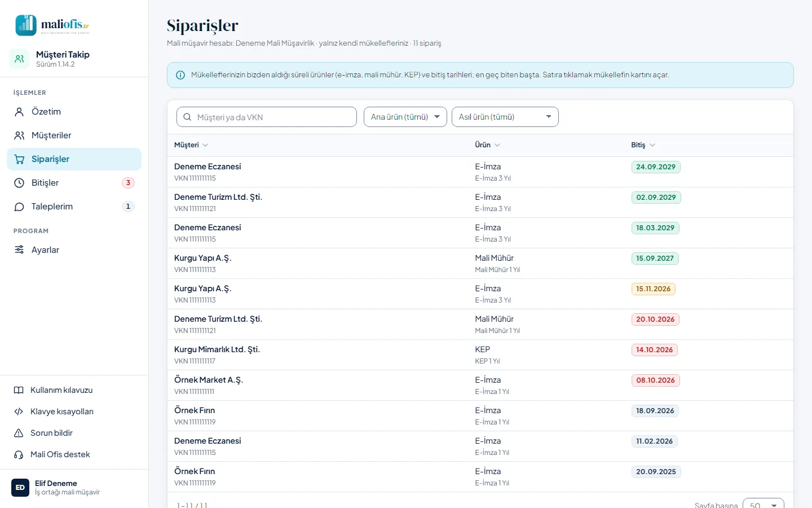Open Mali Ofis destek
812x508 pixels.
pos(74,454)
